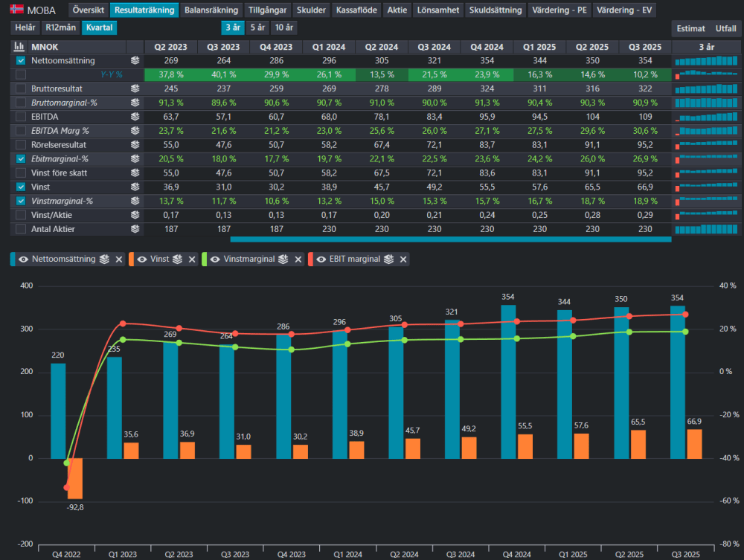The width and height of the screenshot is (744, 560).
Task: Click the stack icon in Vinst före skatt row
Action: pyautogui.click(x=135, y=173)
